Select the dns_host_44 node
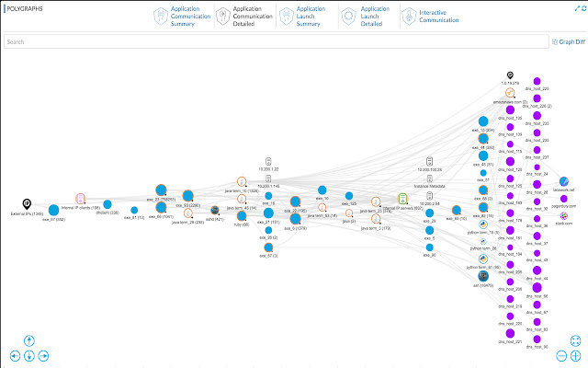The width and height of the screenshot is (588, 368). tap(537, 270)
